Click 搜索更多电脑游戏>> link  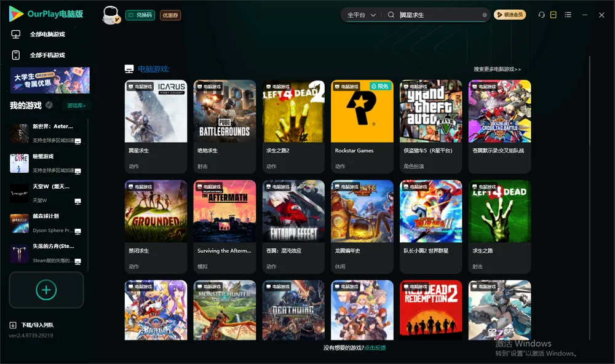point(497,69)
